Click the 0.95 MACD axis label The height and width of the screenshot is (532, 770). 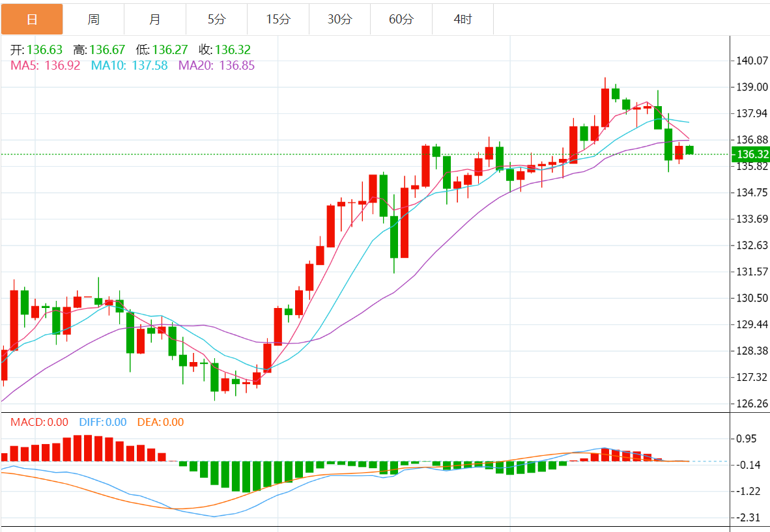pos(746,439)
